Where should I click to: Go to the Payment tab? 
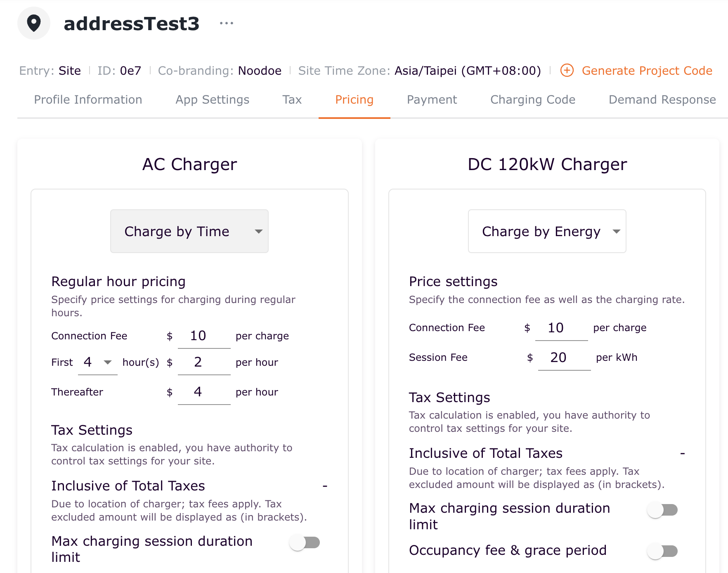click(x=432, y=100)
